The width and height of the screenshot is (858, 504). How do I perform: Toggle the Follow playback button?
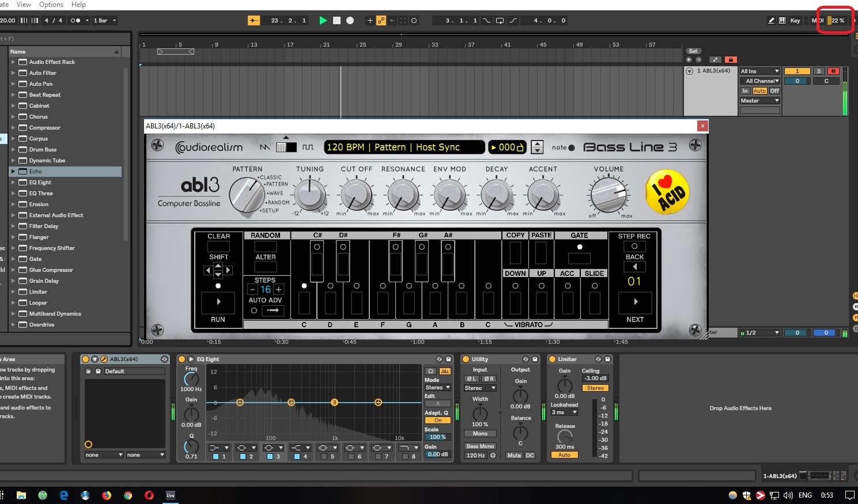click(x=254, y=21)
